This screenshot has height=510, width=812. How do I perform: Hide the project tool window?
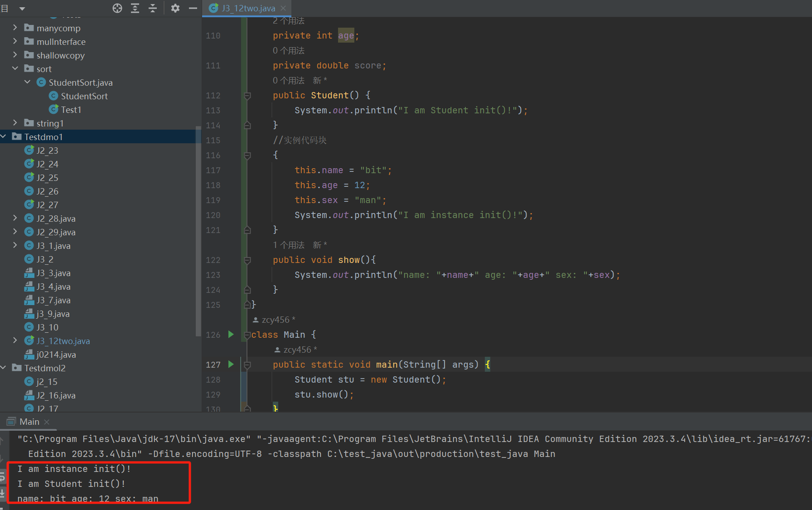click(193, 8)
